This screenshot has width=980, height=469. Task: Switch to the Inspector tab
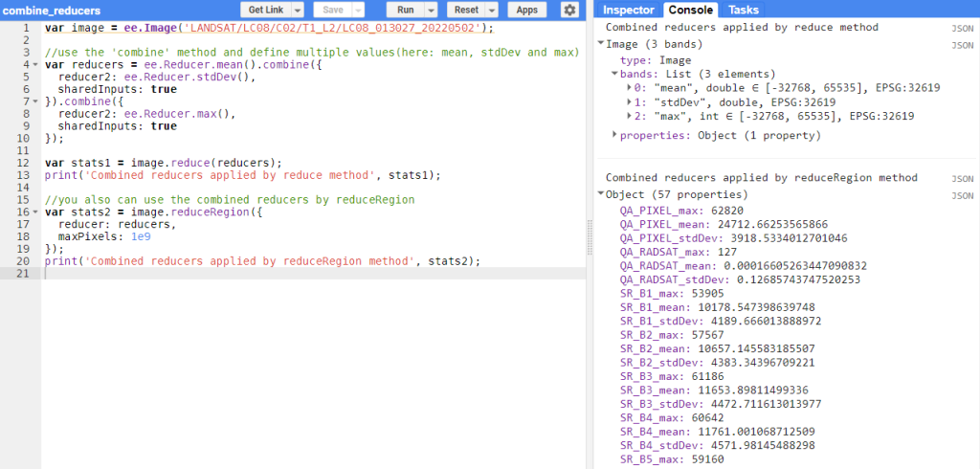click(628, 10)
